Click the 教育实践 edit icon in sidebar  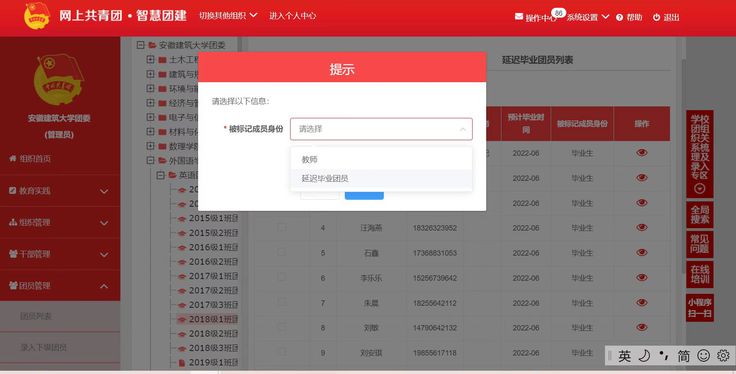[13, 191]
